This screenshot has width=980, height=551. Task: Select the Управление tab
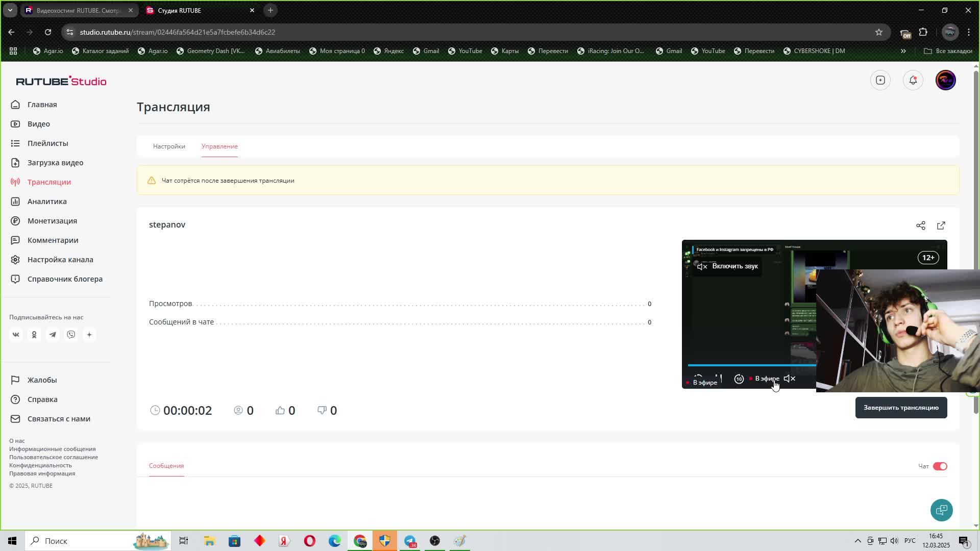(x=220, y=146)
